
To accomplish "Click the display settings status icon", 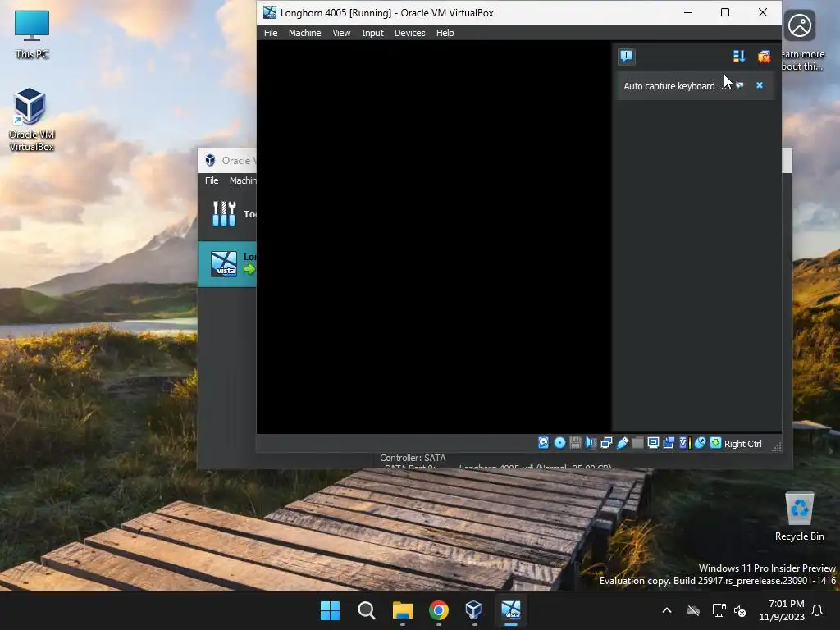I will pos(653,442).
